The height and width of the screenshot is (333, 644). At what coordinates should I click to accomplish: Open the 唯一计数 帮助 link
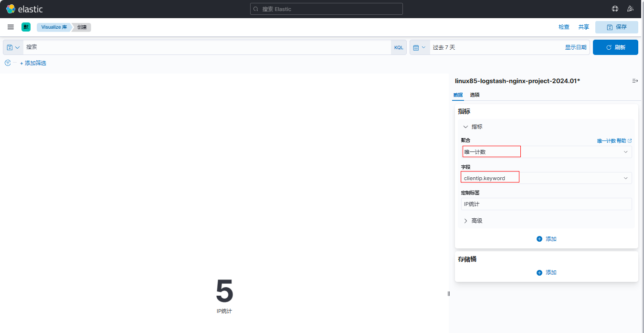coord(614,141)
